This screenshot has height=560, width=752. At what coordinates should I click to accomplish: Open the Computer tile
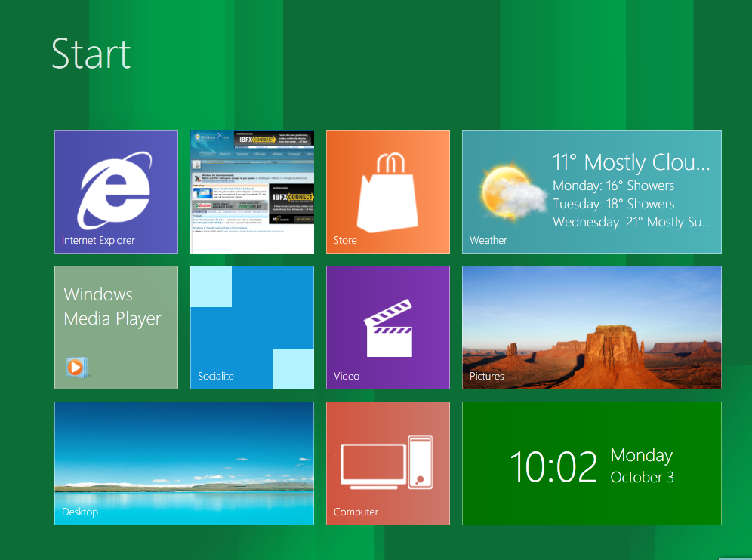(388, 463)
